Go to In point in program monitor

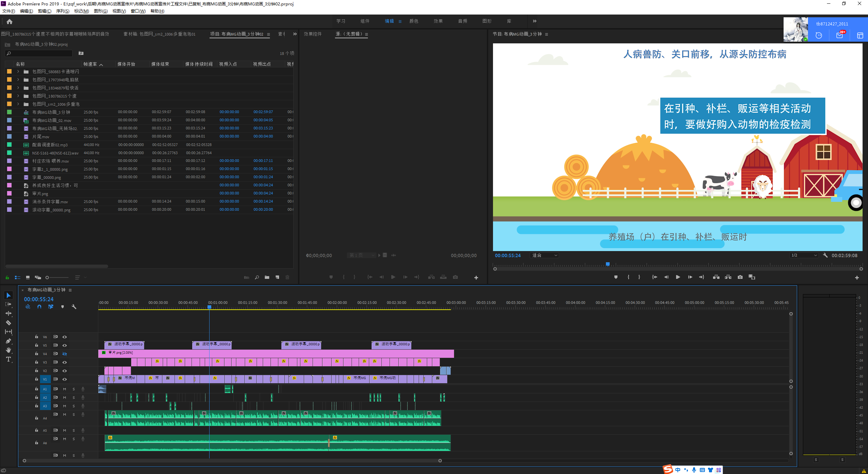pyautogui.click(x=654, y=277)
